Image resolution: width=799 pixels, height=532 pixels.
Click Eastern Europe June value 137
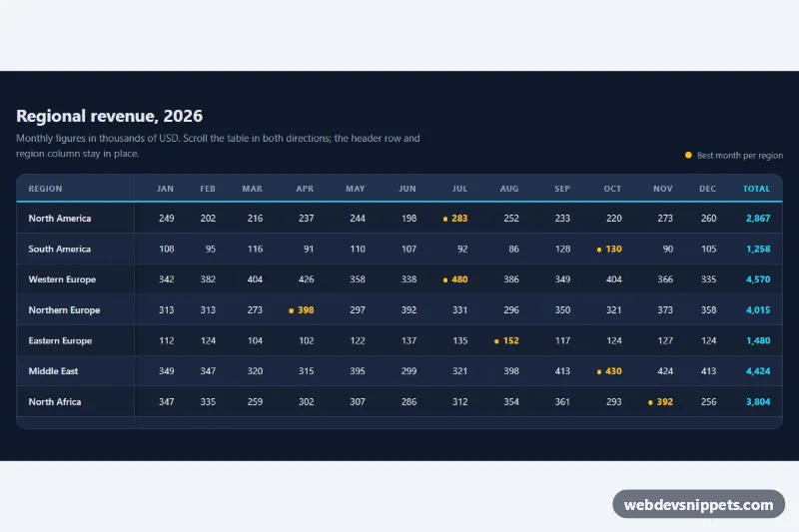(x=408, y=340)
